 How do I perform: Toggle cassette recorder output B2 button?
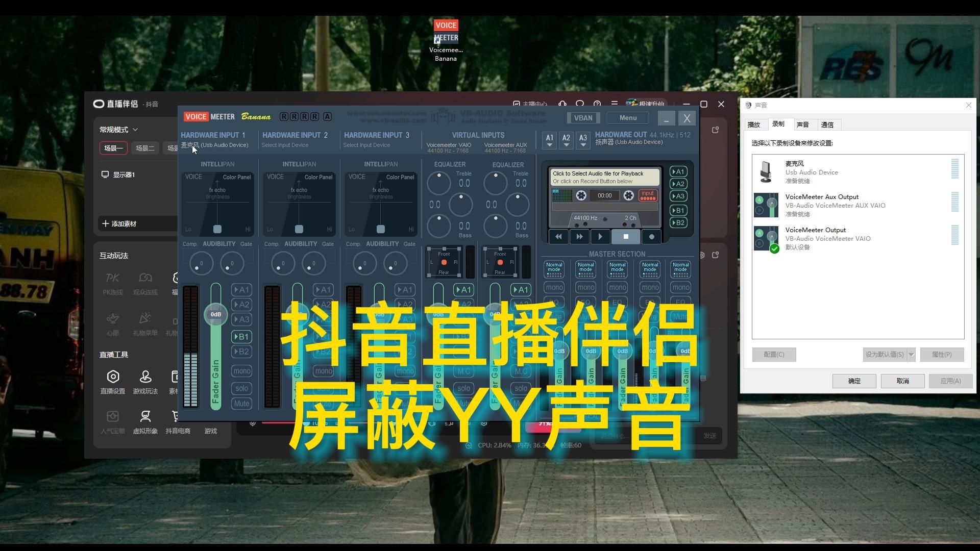(678, 222)
